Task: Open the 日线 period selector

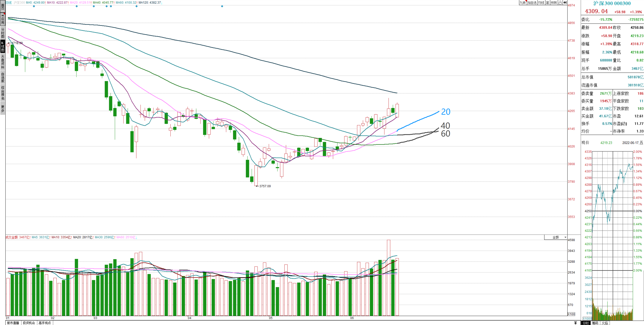Action: (9, 3)
